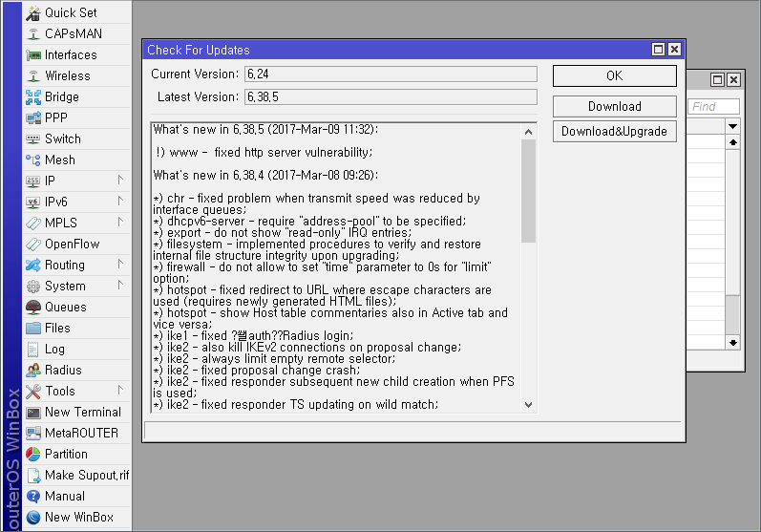Click the Download&Upgrade button

coord(614,132)
